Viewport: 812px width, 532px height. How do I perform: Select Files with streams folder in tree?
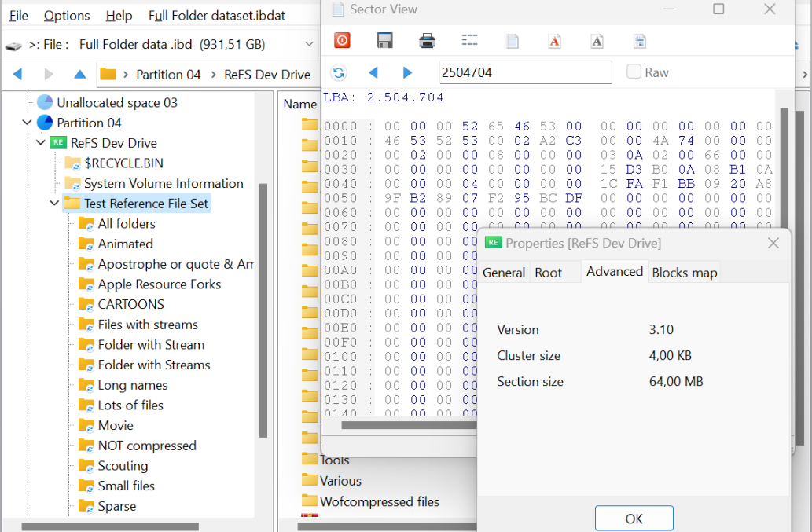point(148,325)
